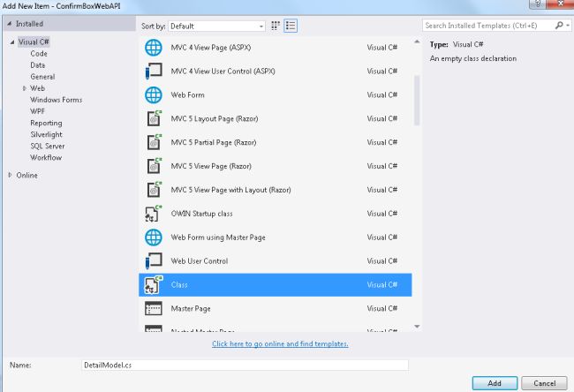Click the Class template icon
This screenshot has width=574, height=392.
pyautogui.click(x=154, y=285)
